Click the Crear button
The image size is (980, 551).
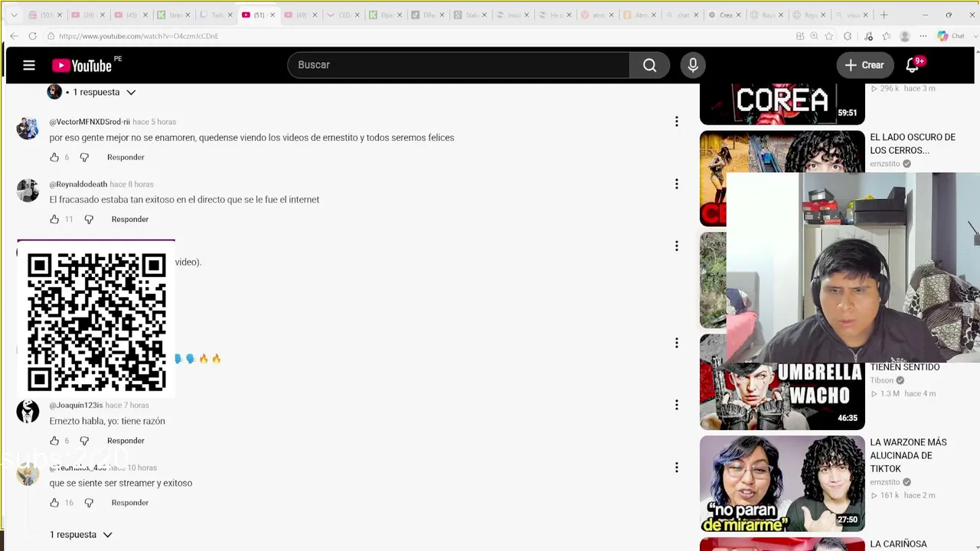click(864, 65)
